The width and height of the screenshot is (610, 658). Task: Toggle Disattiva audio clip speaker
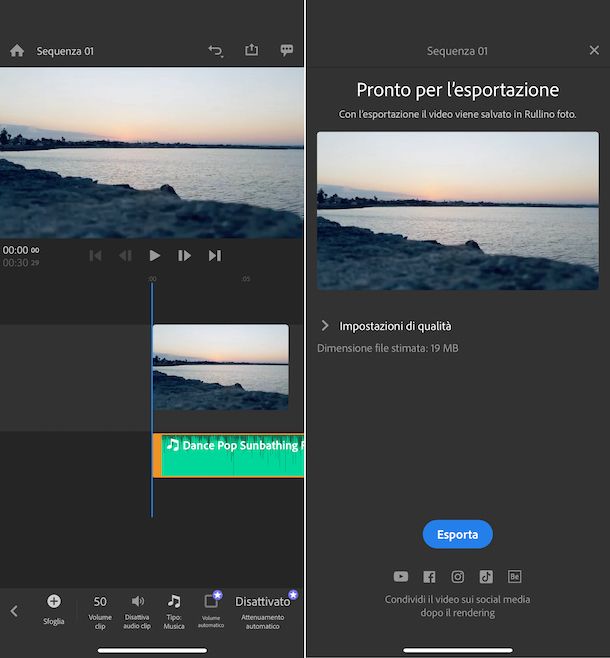(137, 613)
